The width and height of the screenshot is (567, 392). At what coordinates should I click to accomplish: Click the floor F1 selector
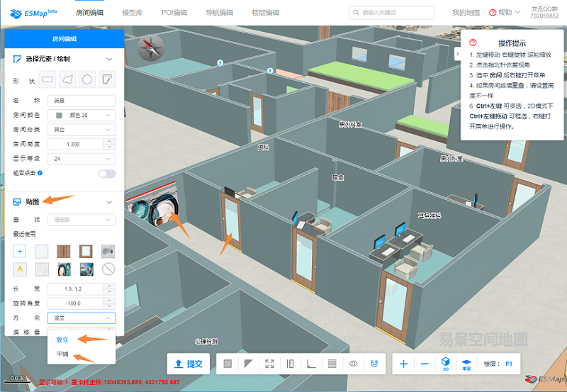click(509, 364)
